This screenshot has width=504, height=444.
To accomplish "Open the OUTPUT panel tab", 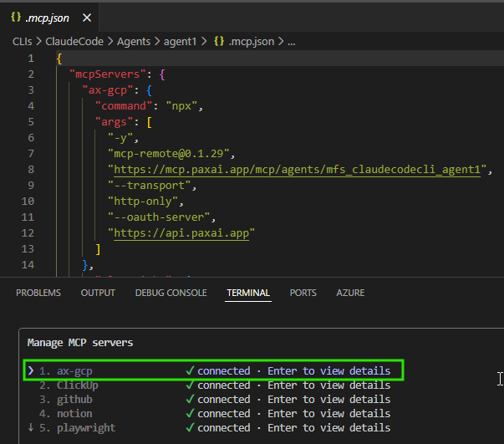I will [x=98, y=293].
